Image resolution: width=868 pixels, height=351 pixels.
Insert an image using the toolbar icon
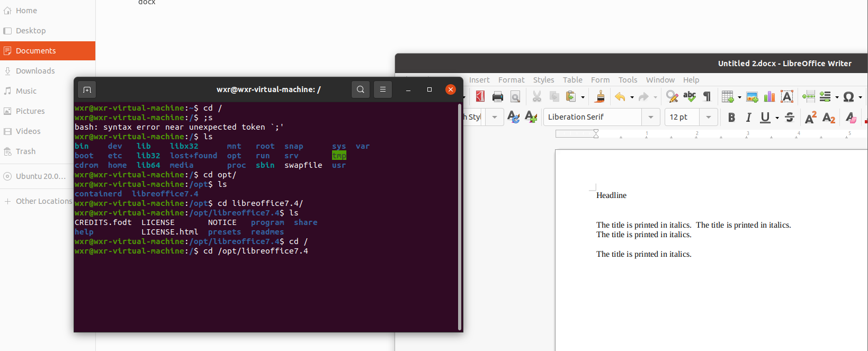click(x=752, y=96)
